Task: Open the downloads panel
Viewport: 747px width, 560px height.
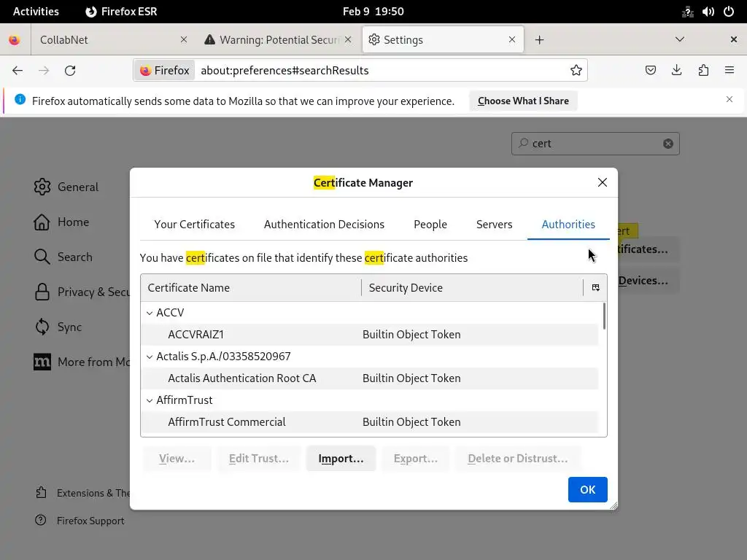Action: [676, 71]
